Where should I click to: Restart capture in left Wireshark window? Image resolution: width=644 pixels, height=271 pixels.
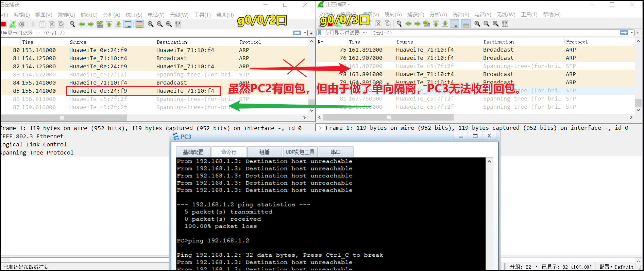click(x=13, y=24)
